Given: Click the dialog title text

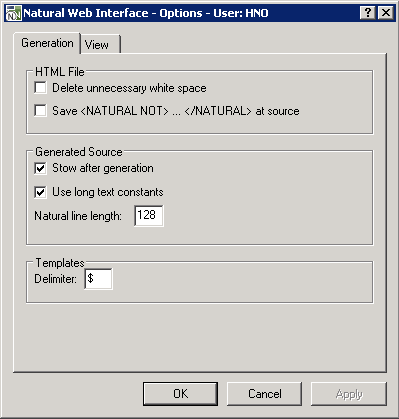Looking at the screenshot, I should coord(146,13).
